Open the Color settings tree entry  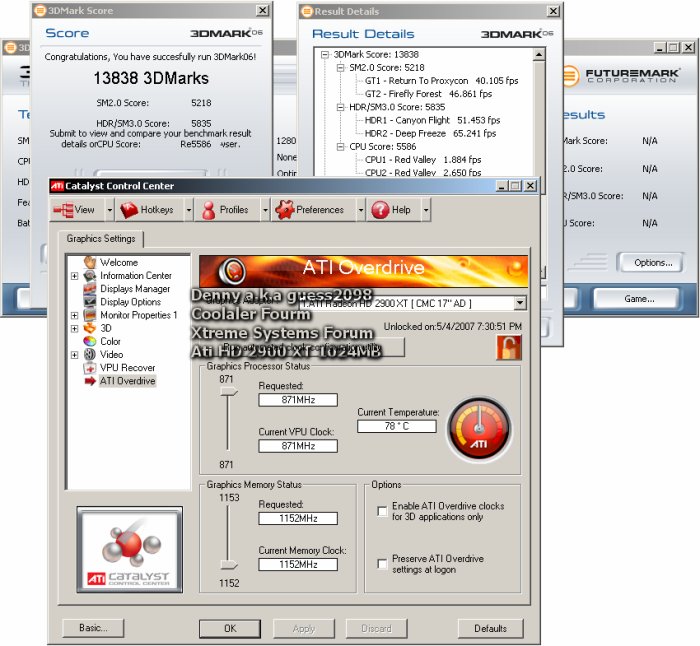point(110,342)
